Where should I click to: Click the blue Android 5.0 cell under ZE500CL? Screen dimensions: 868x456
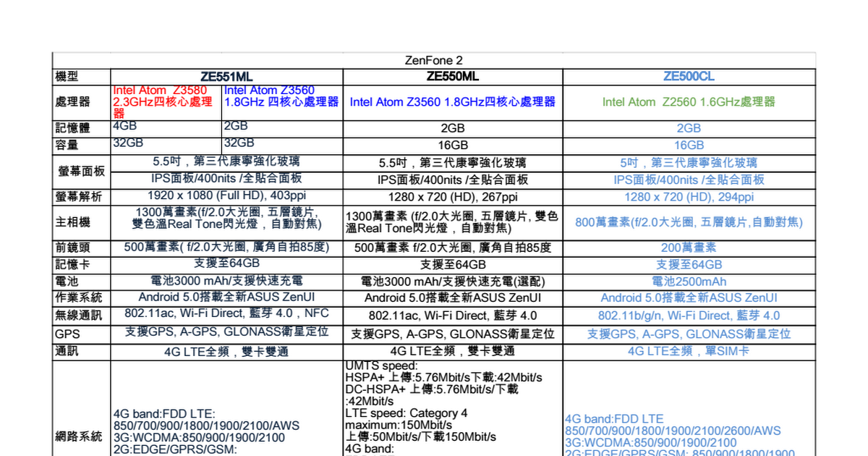tap(689, 297)
